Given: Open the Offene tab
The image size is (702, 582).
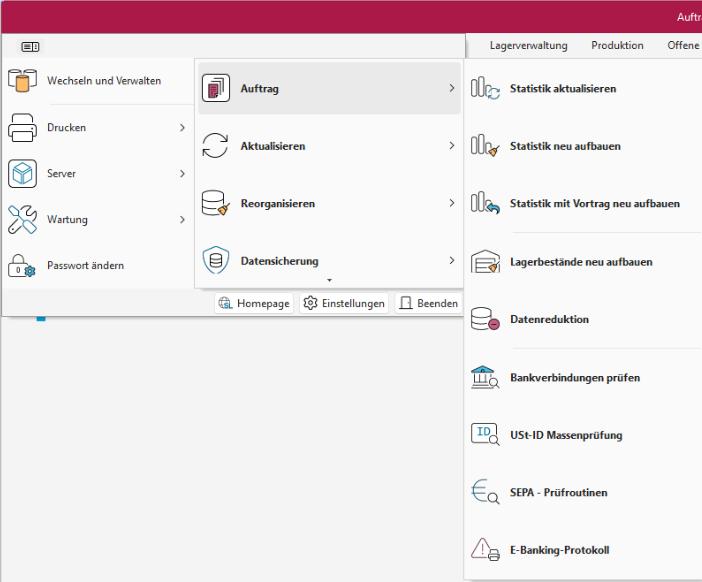Looking at the screenshot, I should pos(683,45).
